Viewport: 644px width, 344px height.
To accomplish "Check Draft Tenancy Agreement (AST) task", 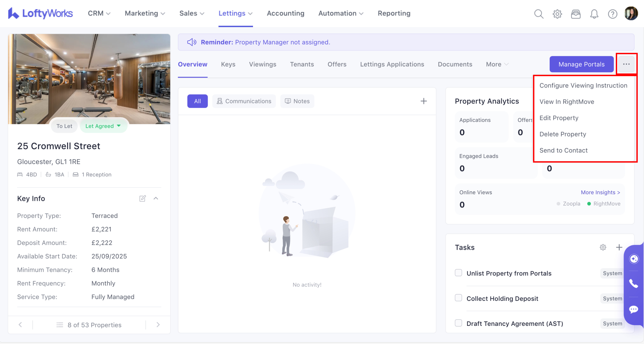I will point(458,323).
